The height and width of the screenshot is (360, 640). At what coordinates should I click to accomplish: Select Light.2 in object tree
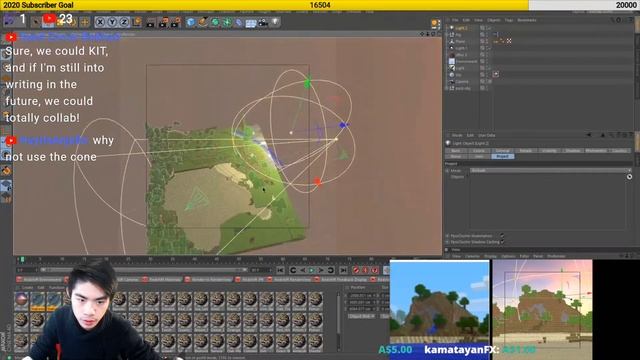coord(461,28)
